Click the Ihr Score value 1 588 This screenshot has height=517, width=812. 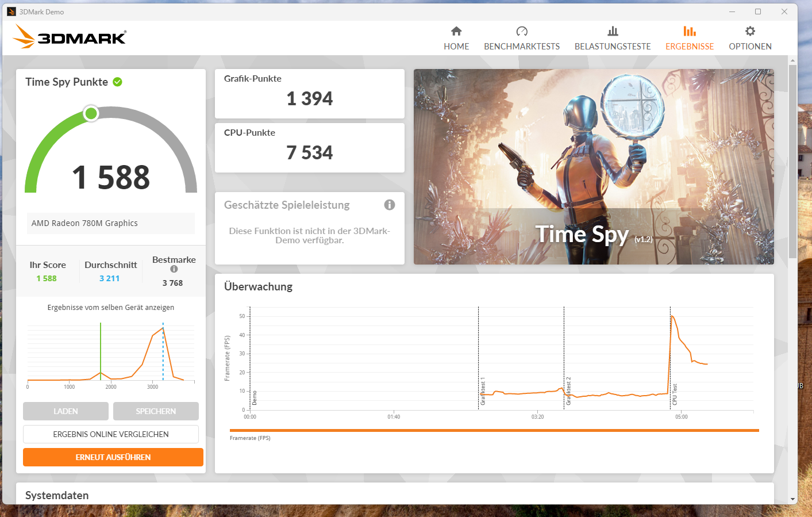47,278
